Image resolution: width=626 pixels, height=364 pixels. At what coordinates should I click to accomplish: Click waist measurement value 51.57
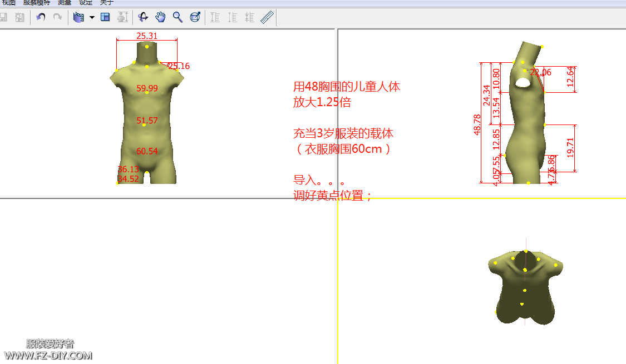click(147, 121)
